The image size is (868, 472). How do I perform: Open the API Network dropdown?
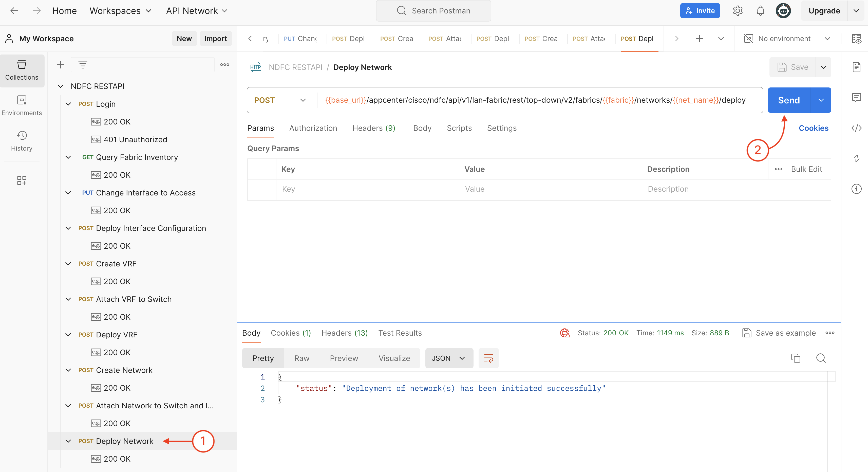coord(197,11)
